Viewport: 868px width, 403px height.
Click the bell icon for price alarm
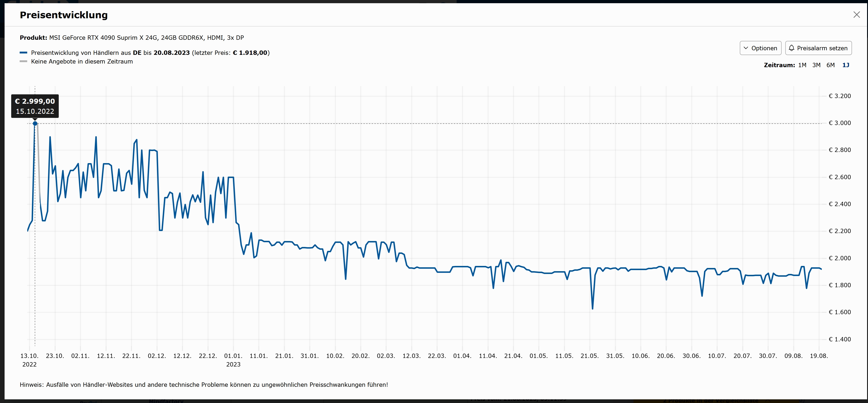791,48
